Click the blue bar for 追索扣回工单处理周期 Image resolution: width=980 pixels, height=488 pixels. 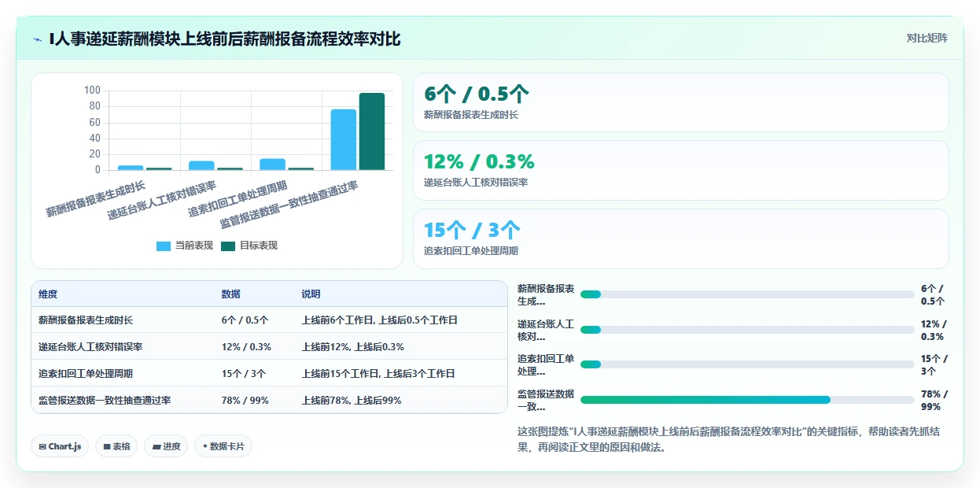click(273, 165)
